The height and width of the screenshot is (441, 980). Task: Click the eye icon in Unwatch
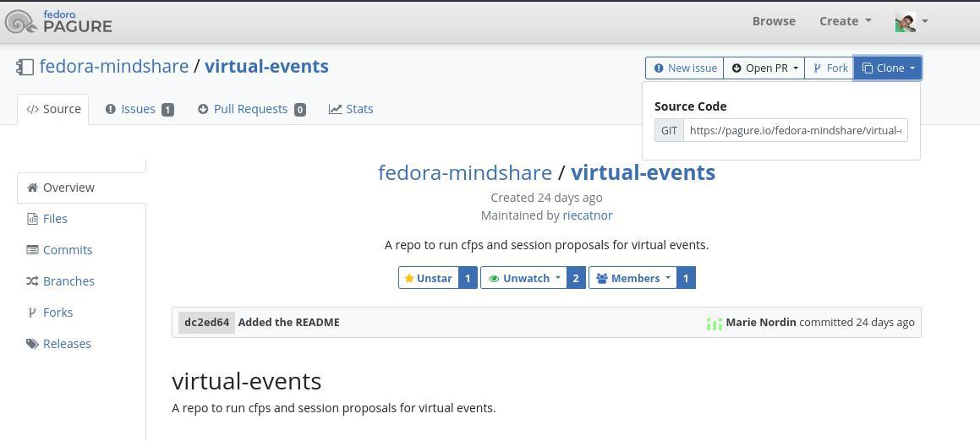[494, 278]
